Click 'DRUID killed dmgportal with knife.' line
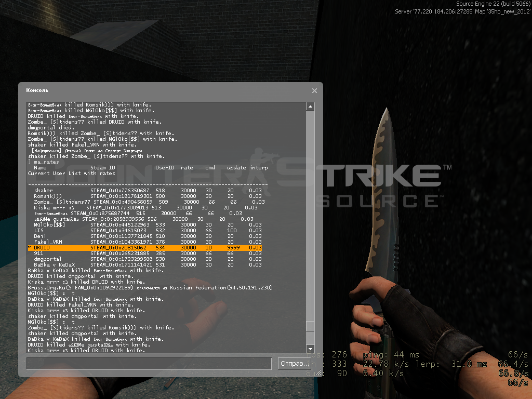The height and width of the screenshot is (399, 532). pyautogui.click(x=81, y=276)
